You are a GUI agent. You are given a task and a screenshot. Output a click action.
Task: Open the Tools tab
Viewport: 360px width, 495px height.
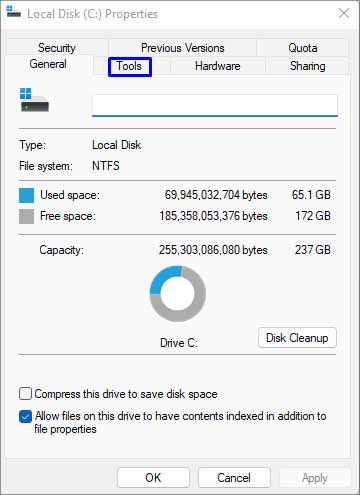[130, 67]
